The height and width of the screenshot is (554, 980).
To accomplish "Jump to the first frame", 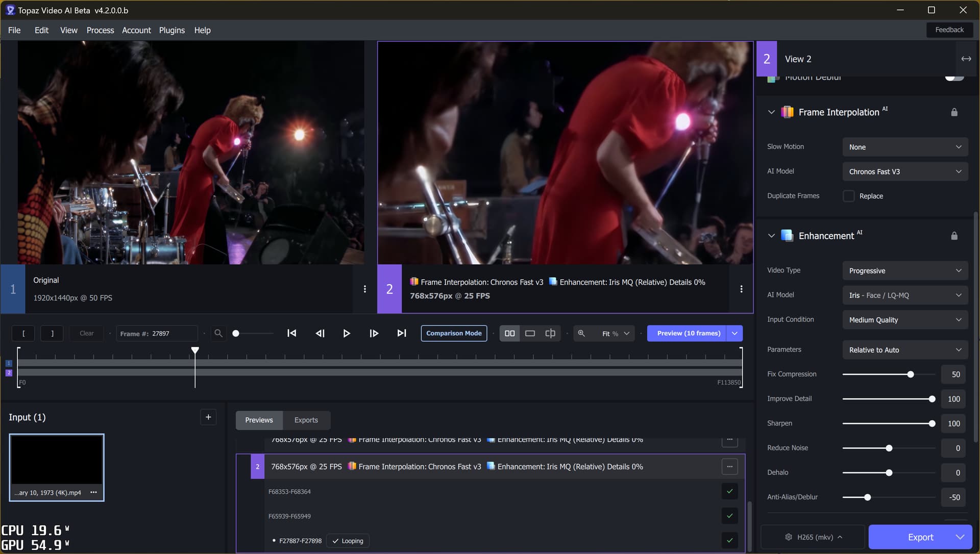I will coord(291,333).
